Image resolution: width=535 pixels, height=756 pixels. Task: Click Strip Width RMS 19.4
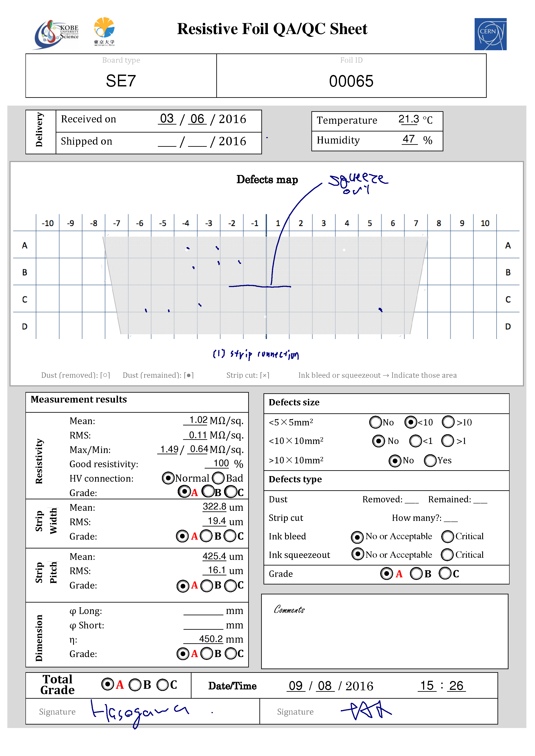pyautogui.click(x=215, y=521)
